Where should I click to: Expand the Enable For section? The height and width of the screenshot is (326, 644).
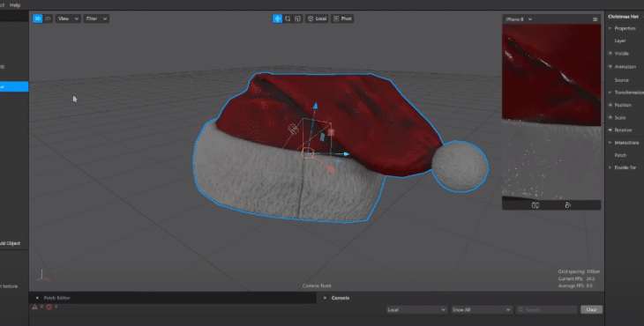(610, 167)
